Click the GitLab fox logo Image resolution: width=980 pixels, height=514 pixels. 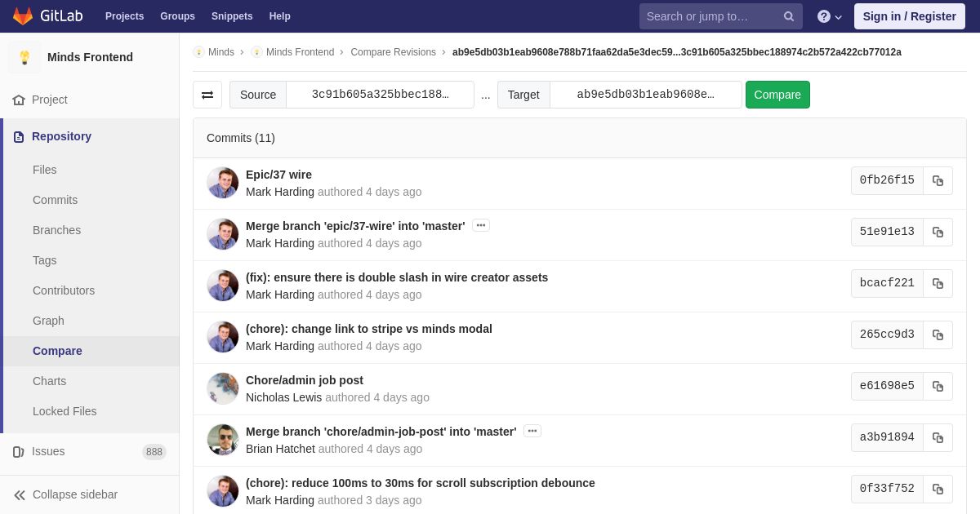point(23,16)
